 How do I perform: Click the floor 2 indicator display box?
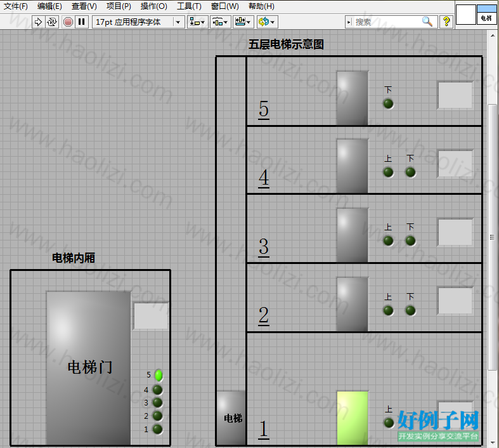[x=455, y=301]
